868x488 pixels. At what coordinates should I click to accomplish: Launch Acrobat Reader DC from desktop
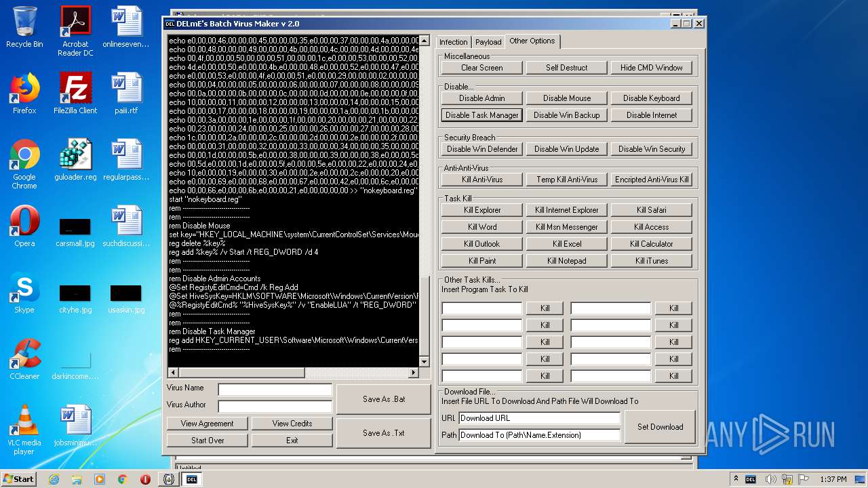point(75,31)
